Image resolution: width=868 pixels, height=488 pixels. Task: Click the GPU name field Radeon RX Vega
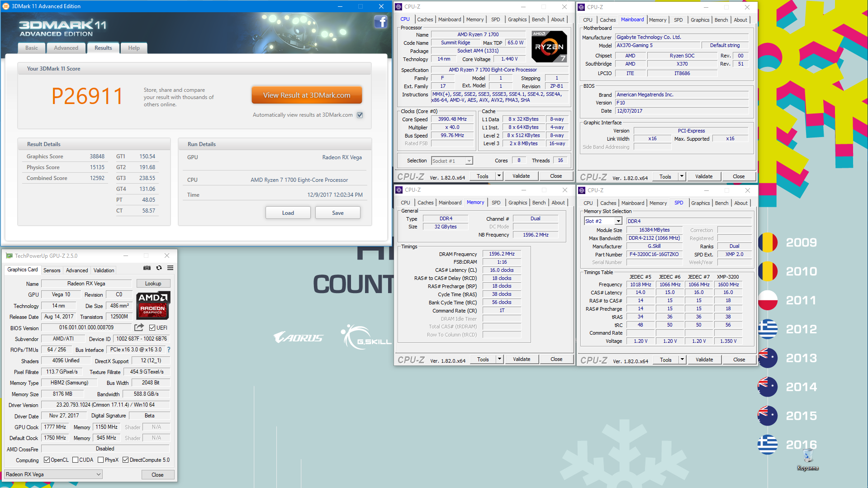(x=86, y=284)
